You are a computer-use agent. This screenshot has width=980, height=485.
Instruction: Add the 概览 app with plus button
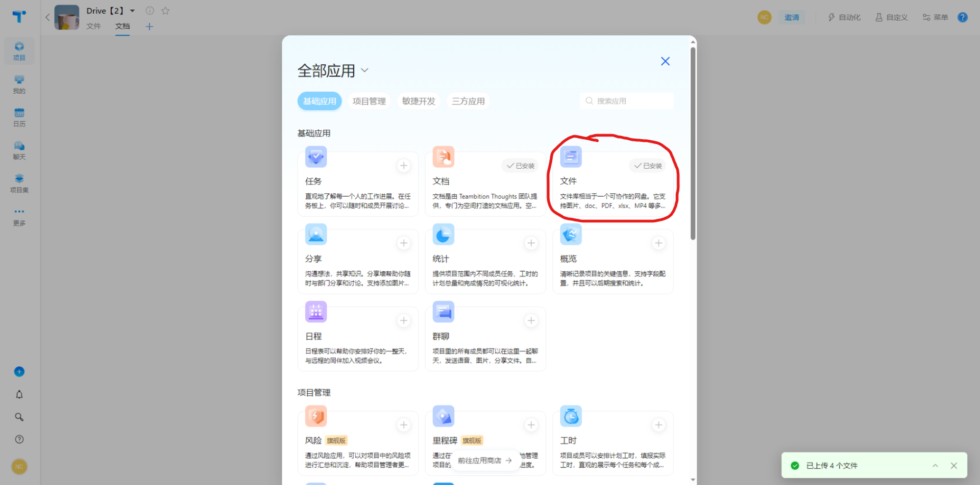(659, 243)
